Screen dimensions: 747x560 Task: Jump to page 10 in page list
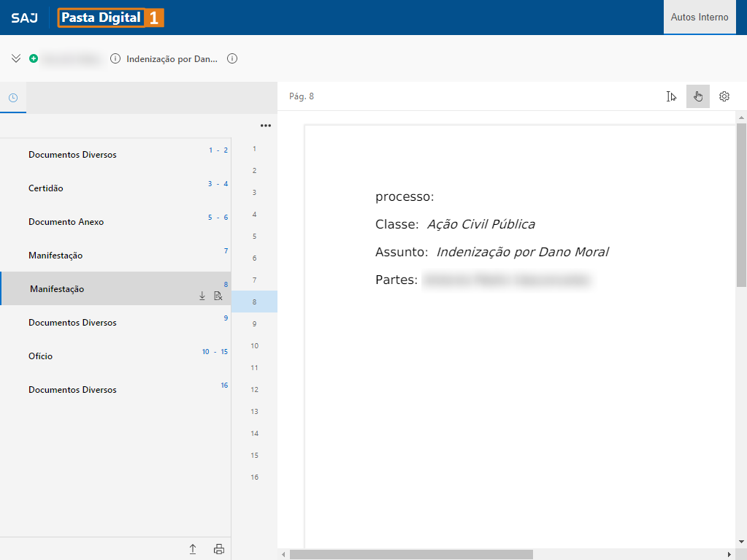point(254,346)
